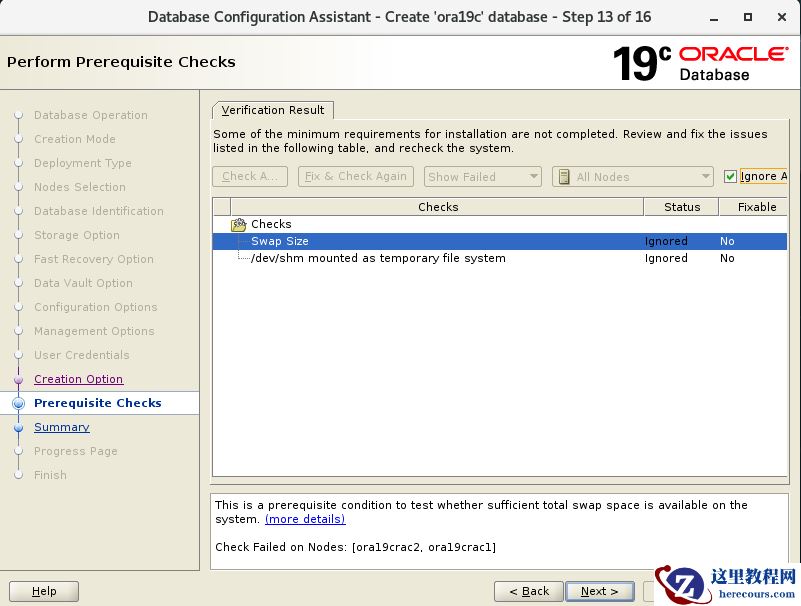This screenshot has width=801, height=606.
Task: Open the All Nodes dropdown
Action: point(632,177)
